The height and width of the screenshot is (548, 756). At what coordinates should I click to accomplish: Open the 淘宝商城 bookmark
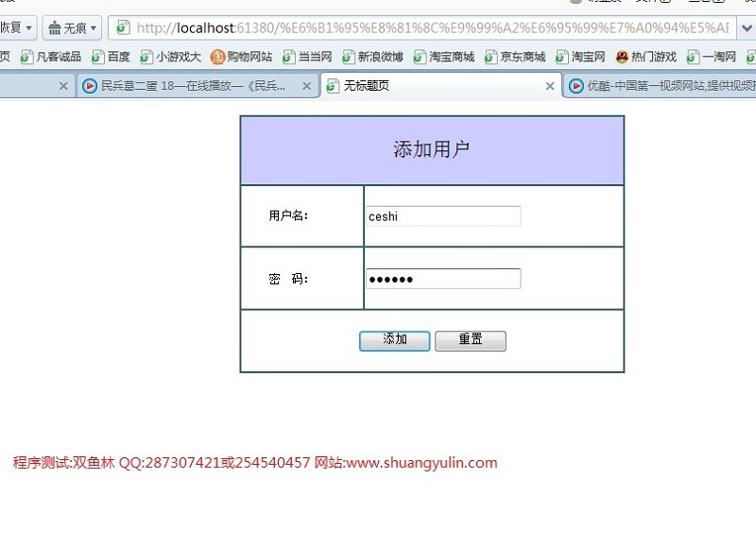click(x=444, y=57)
